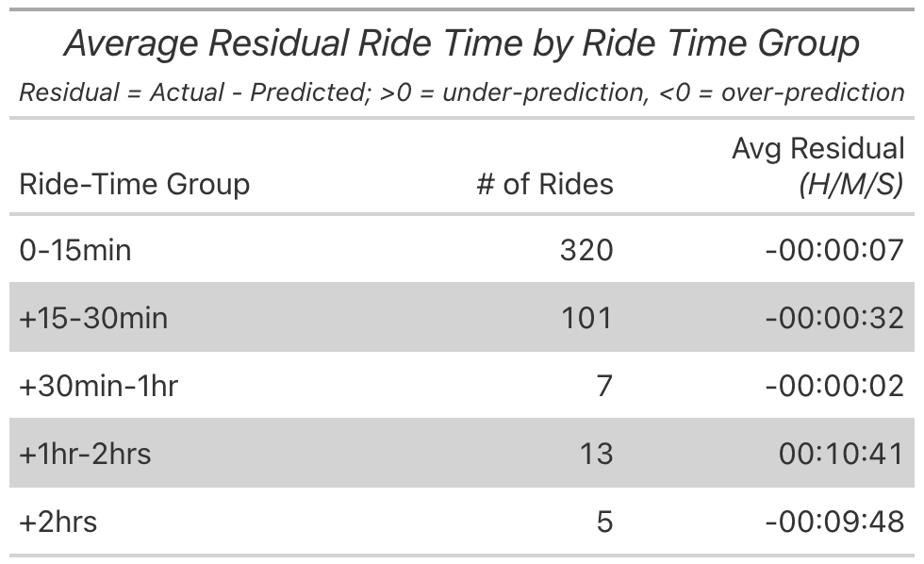Click the table title 'Average Residual Ride Time by Ride Time Group'
Viewport: 924px width, 564px height.
click(461, 43)
